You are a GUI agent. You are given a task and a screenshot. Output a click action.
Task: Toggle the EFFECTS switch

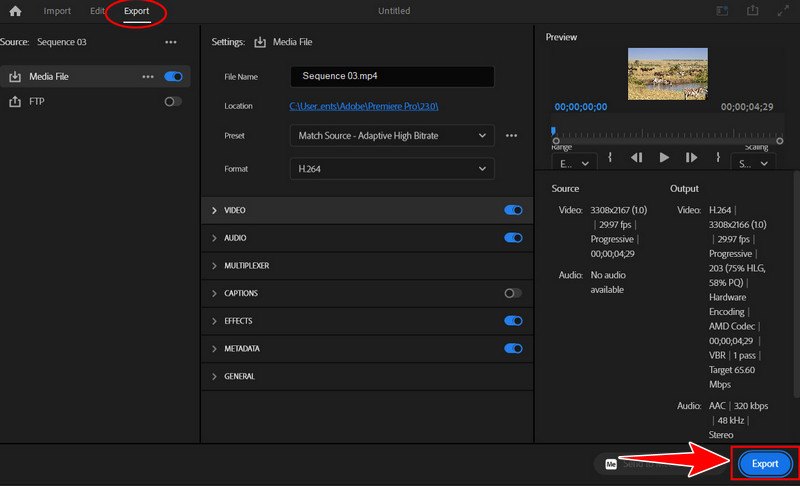pos(513,321)
